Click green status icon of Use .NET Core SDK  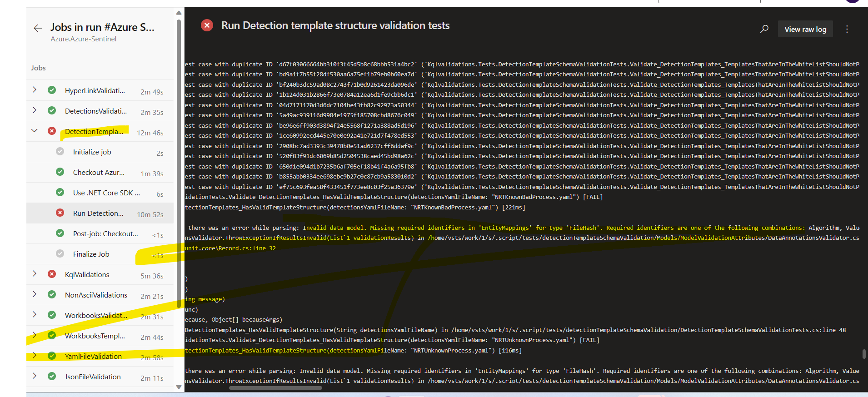pos(60,192)
